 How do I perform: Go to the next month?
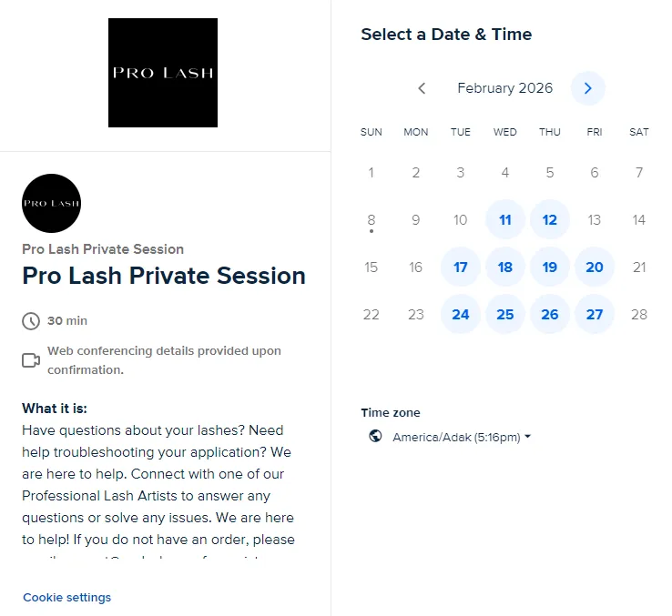click(x=587, y=88)
